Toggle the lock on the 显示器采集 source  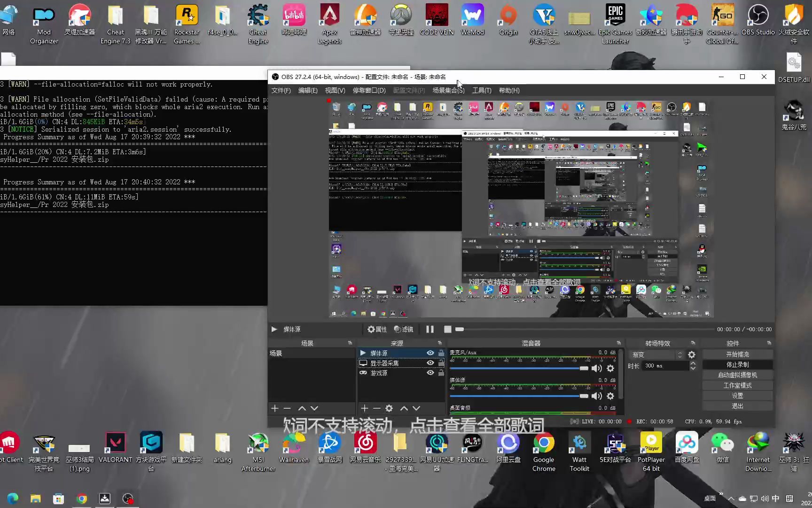(441, 363)
